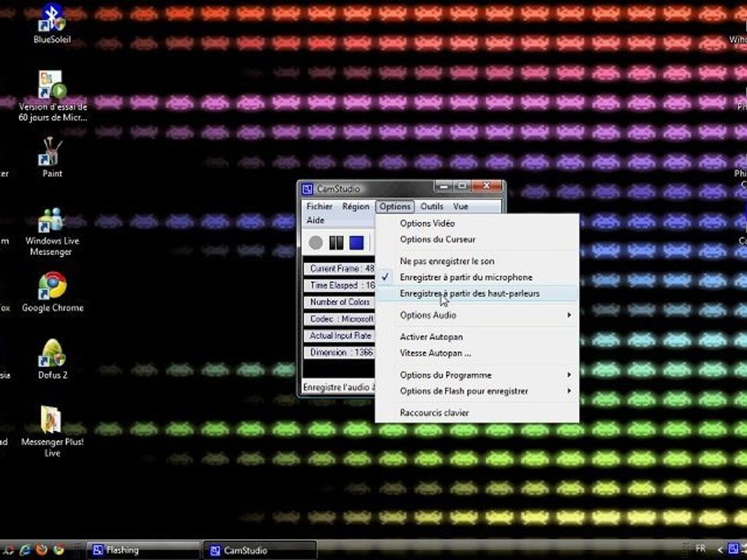Select Raccourcis clavier
The width and height of the screenshot is (747, 560).
tap(477, 413)
